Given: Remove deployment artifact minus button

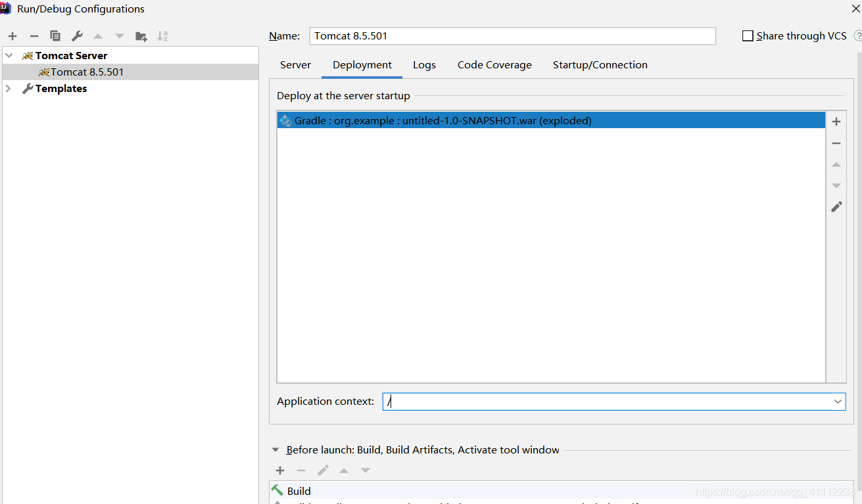Looking at the screenshot, I should [x=836, y=143].
